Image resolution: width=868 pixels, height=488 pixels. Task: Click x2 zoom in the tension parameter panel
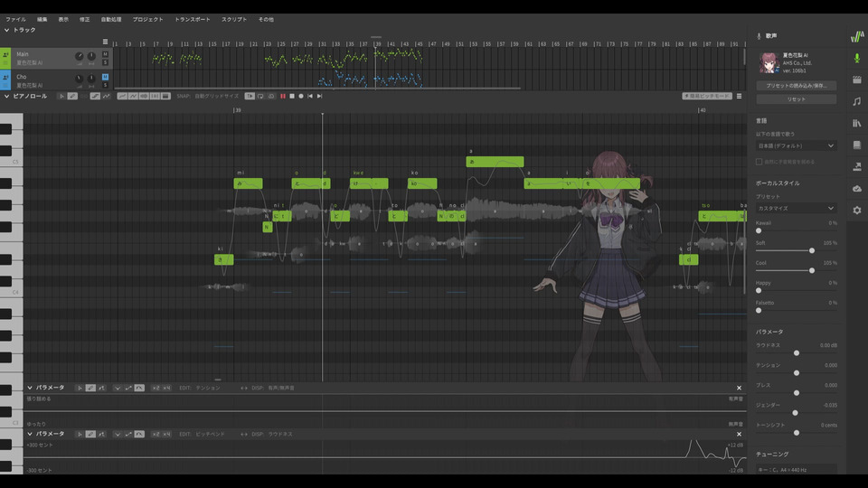tap(156, 388)
